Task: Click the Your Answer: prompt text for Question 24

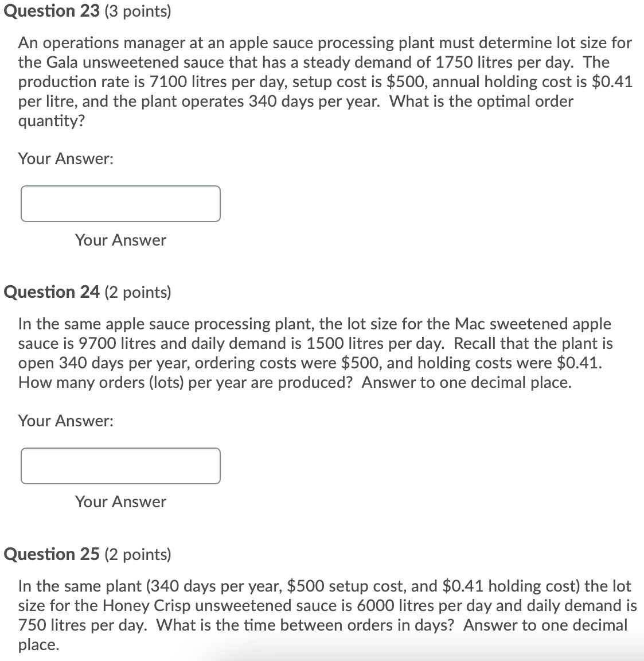Action: pyautogui.click(x=66, y=421)
